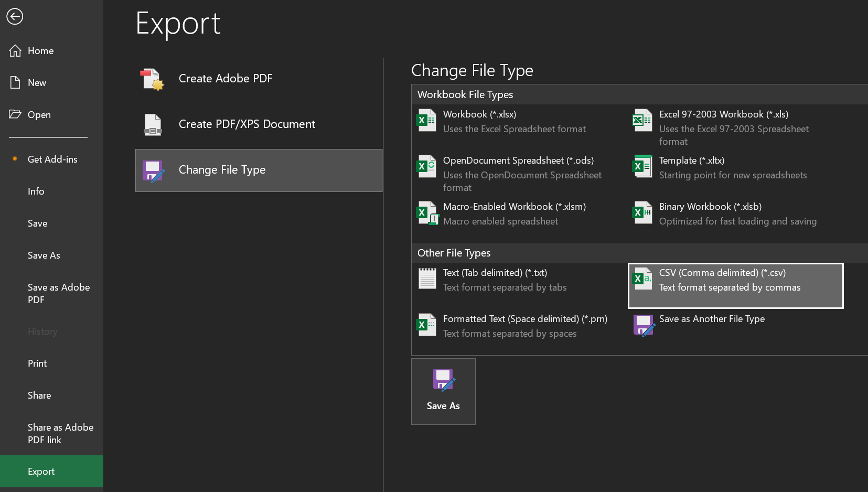The width and height of the screenshot is (868, 492).
Task: Open the Home page in sidebar
Action: pos(51,51)
